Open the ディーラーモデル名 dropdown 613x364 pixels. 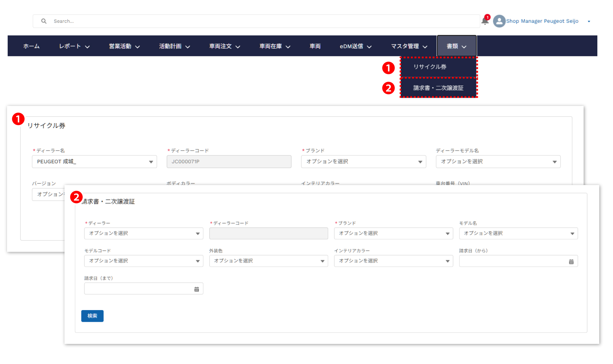(x=498, y=162)
